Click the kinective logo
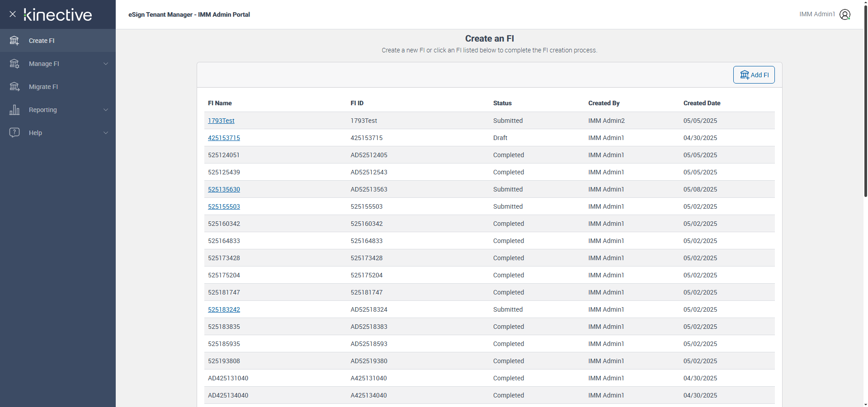Viewport: 868px width, 407px height. click(x=58, y=15)
